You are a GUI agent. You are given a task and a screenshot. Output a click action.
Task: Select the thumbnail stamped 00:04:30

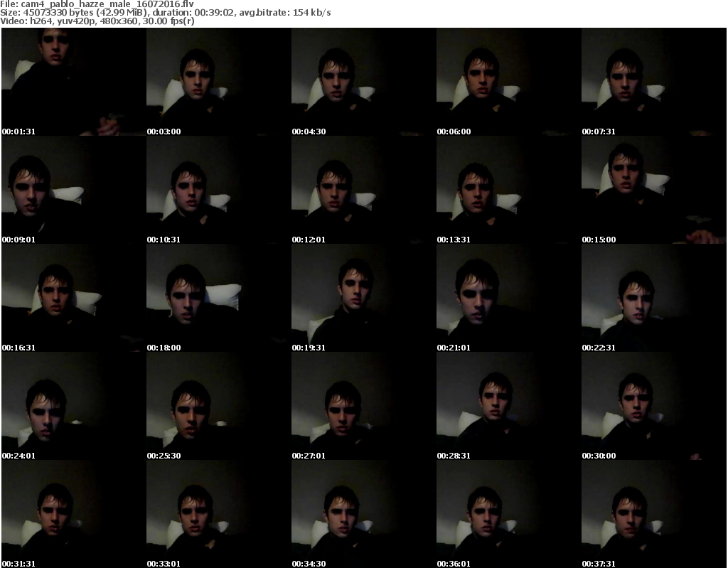click(363, 82)
